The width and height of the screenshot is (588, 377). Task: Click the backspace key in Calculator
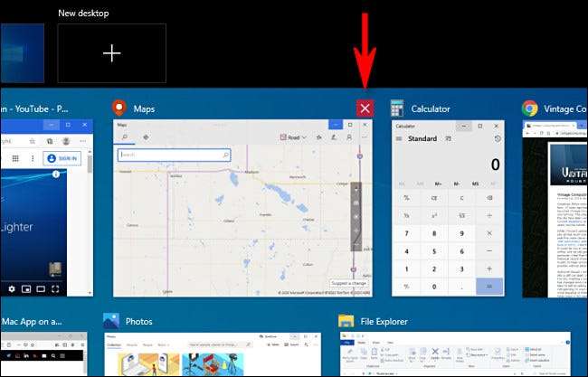(489, 198)
